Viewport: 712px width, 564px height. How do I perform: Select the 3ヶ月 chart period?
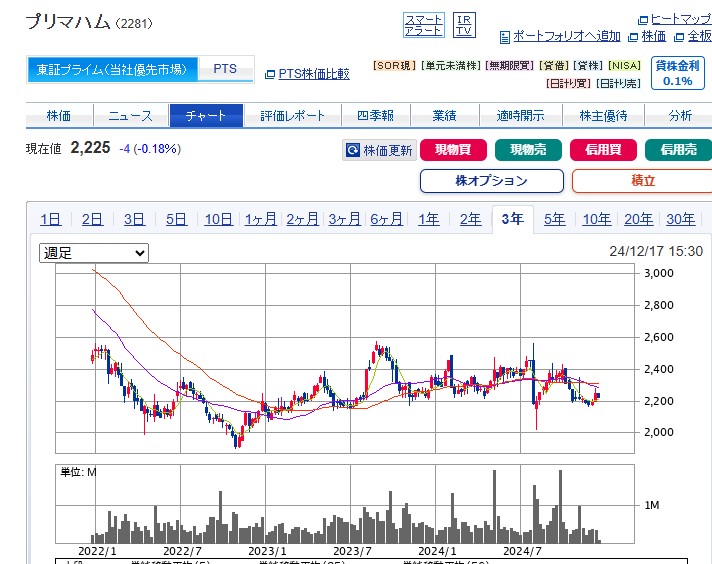click(345, 219)
